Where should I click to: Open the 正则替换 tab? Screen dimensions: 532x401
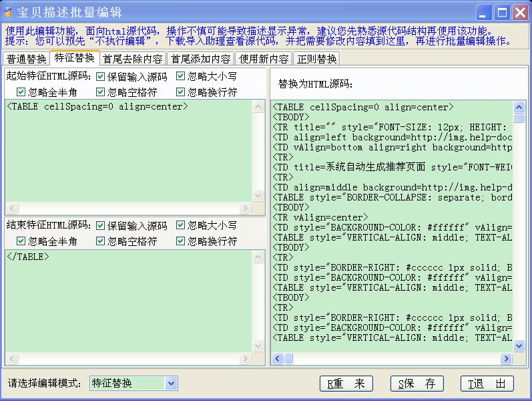[x=317, y=59]
